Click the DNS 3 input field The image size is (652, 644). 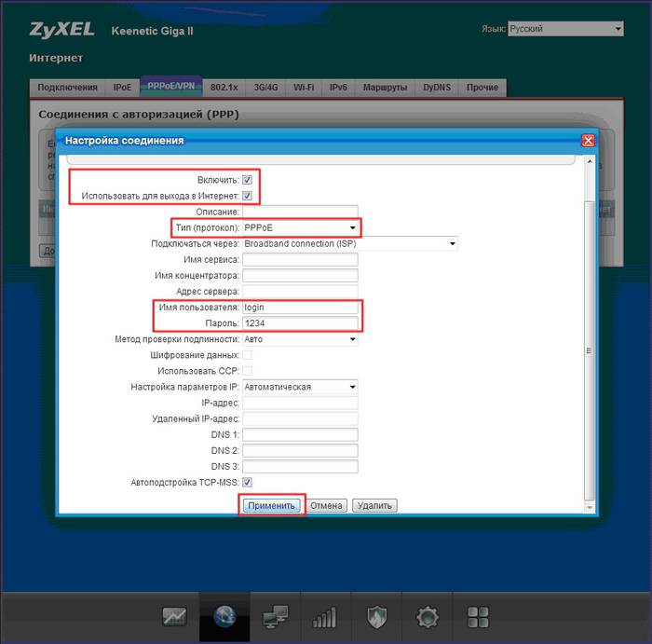(x=300, y=466)
